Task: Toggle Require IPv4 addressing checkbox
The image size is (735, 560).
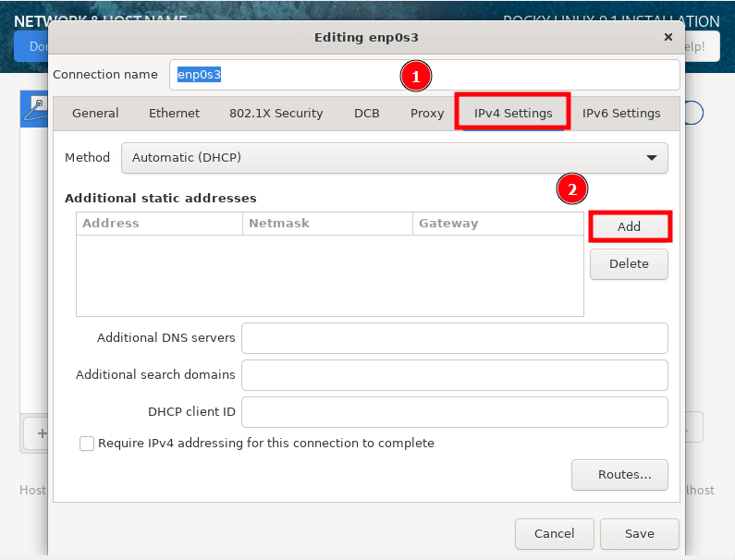Action: point(87,444)
